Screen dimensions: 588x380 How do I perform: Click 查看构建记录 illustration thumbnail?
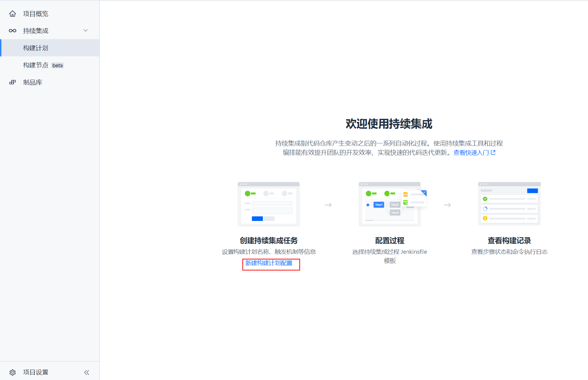point(509,204)
